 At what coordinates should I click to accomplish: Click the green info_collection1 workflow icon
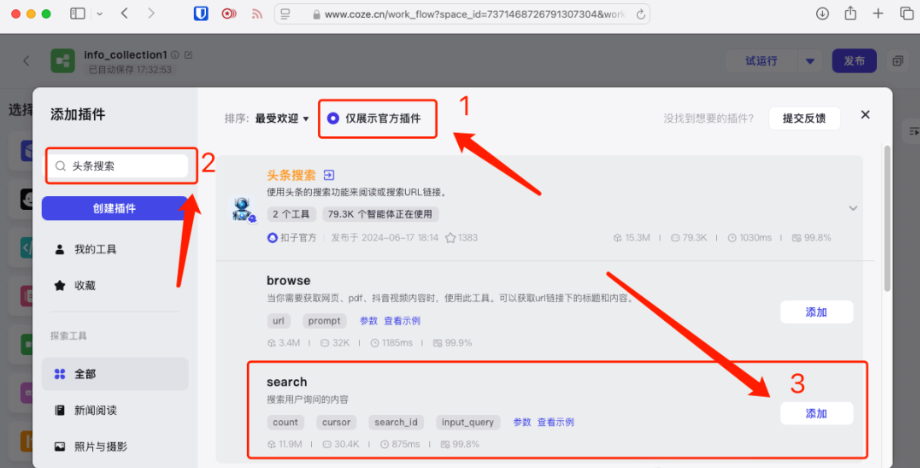click(x=62, y=60)
